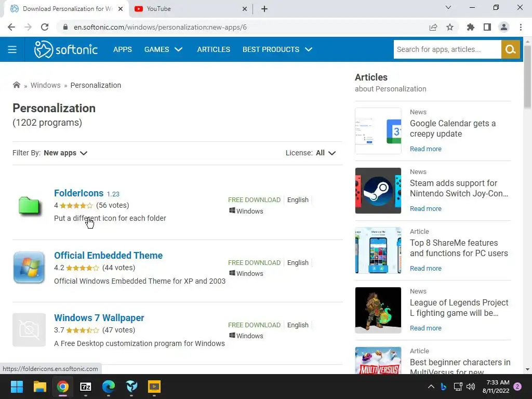Viewport: 532px width, 399px height.
Task: Open Chrome extensions puzzle icon
Action: [471, 27]
